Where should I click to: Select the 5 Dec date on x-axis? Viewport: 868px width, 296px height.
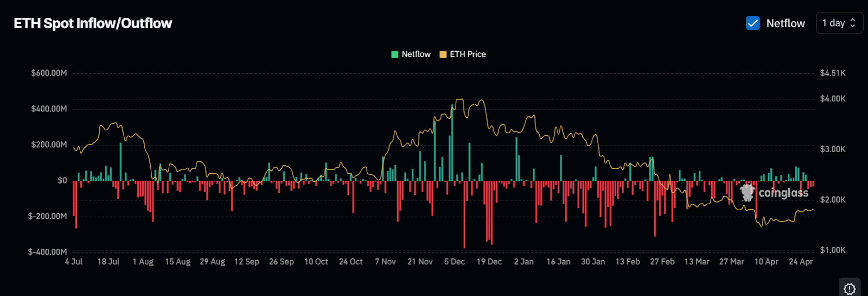(x=454, y=262)
